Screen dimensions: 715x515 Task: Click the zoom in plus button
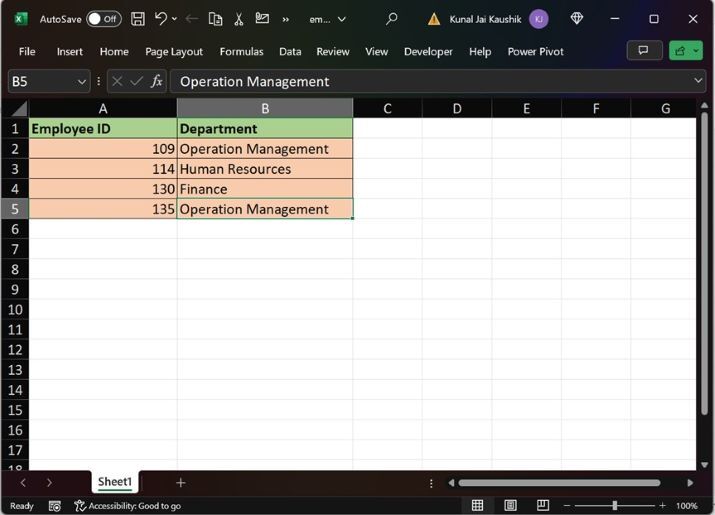point(662,505)
